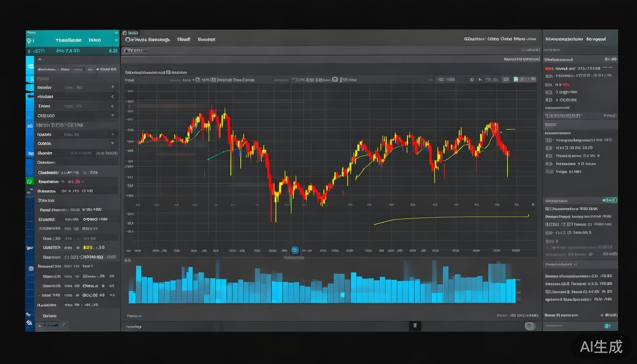Select the third tab in the top menu bar
The height and width of the screenshot is (364, 637).
(x=206, y=39)
